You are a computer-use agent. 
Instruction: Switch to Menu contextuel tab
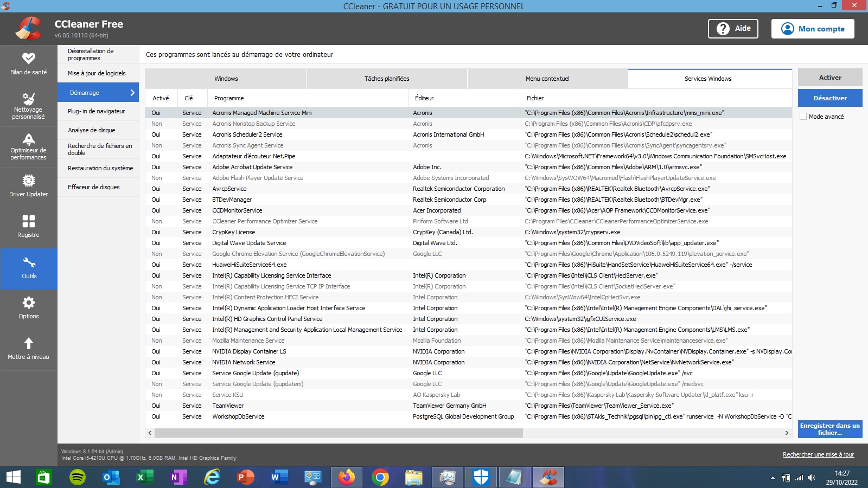(x=547, y=79)
